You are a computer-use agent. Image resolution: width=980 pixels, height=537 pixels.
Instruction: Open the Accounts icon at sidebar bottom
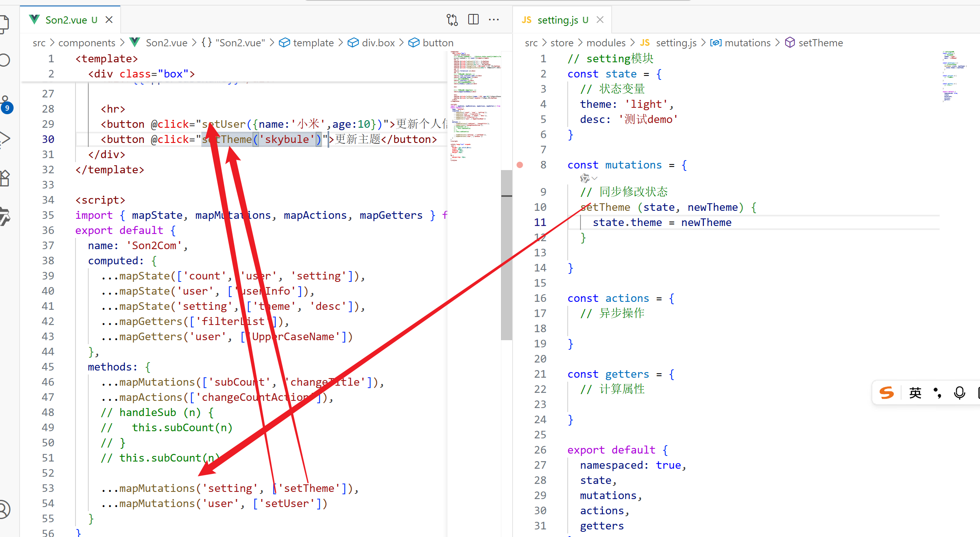tap(4, 509)
